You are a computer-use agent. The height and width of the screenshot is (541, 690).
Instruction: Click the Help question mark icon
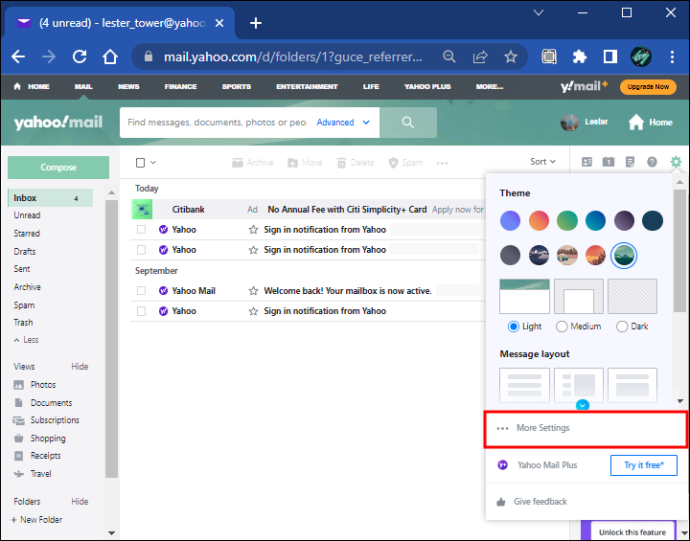click(652, 162)
